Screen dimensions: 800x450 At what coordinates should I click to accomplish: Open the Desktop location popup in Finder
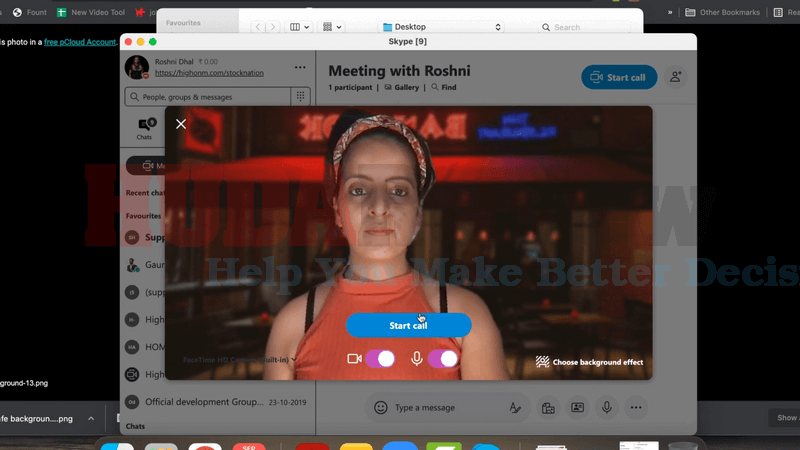[442, 27]
